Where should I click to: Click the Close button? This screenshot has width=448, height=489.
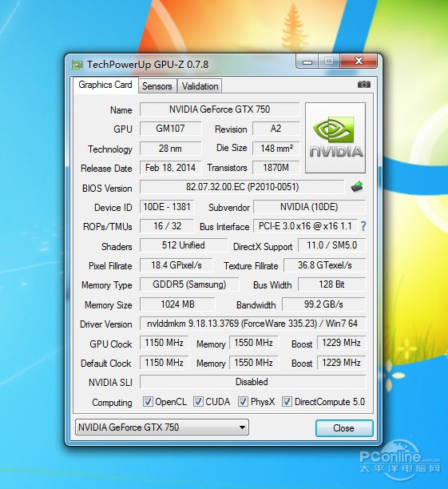tap(344, 428)
